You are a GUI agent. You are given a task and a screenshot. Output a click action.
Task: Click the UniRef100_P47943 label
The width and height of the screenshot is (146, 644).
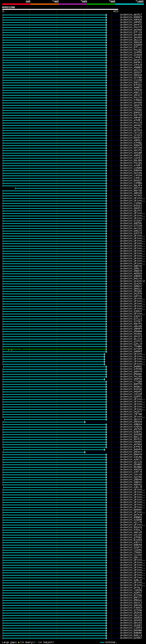pyautogui.click(x=131, y=196)
